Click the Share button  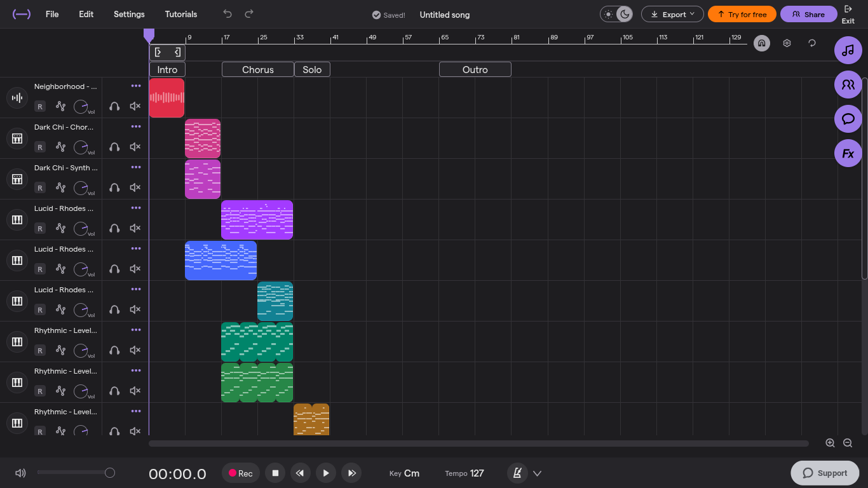(x=808, y=14)
